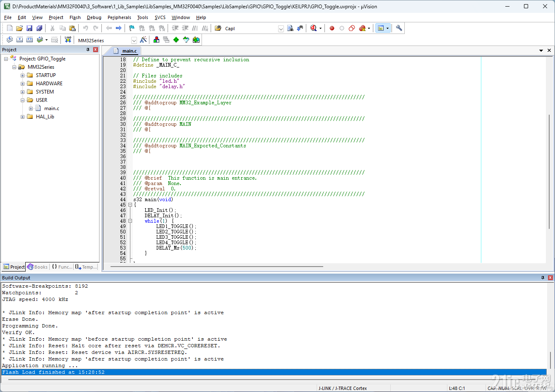Open the Find in Files icon
This screenshot has width=555, height=392.
218,28
